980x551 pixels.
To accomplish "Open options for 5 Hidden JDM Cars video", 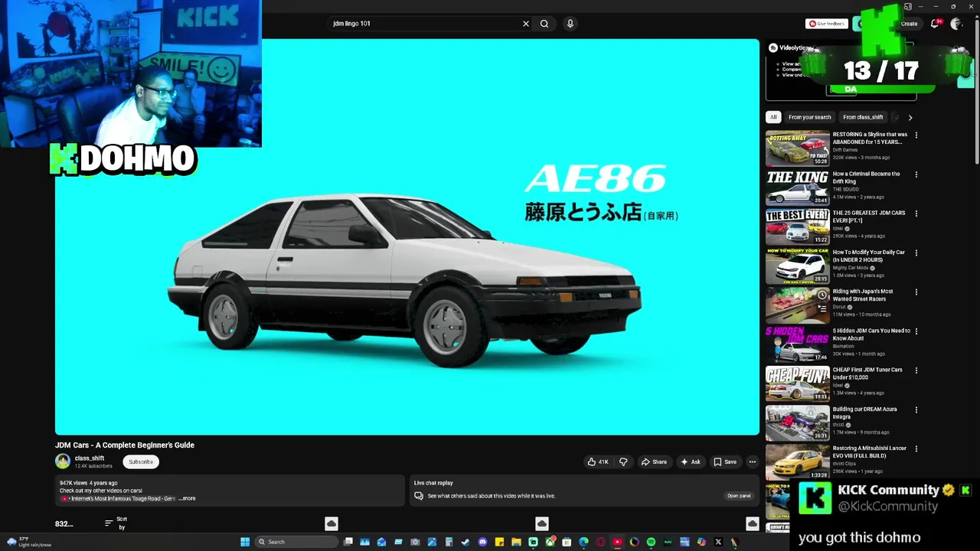I will tap(916, 331).
